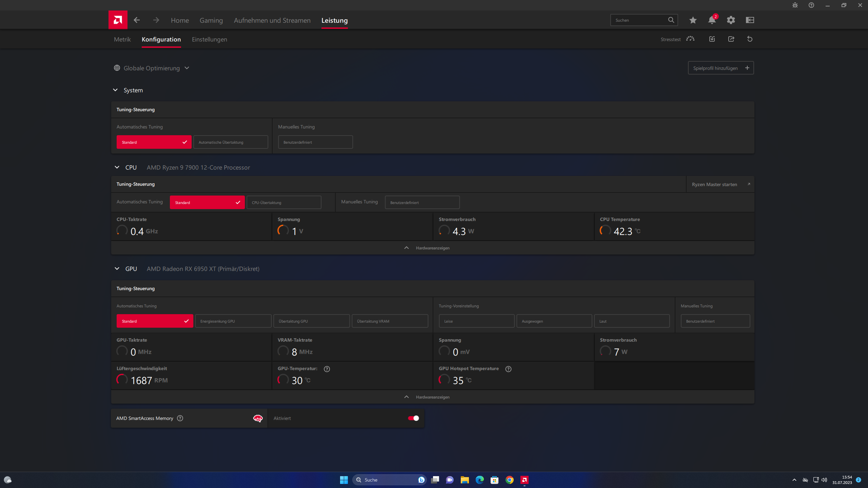The width and height of the screenshot is (868, 488).
Task: Open the Metrik sub-tab
Action: tap(122, 39)
